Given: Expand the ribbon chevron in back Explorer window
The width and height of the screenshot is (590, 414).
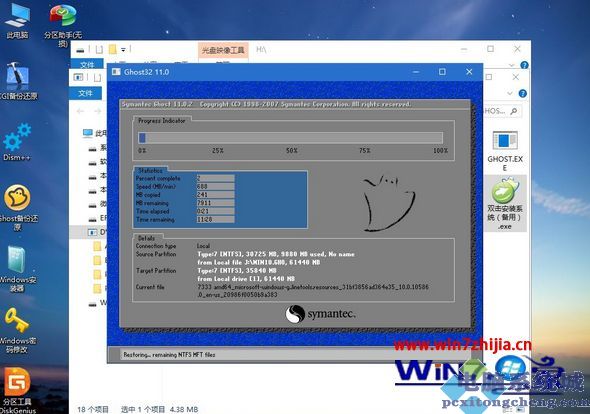Looking at the screenshot, I should (511, 65).
